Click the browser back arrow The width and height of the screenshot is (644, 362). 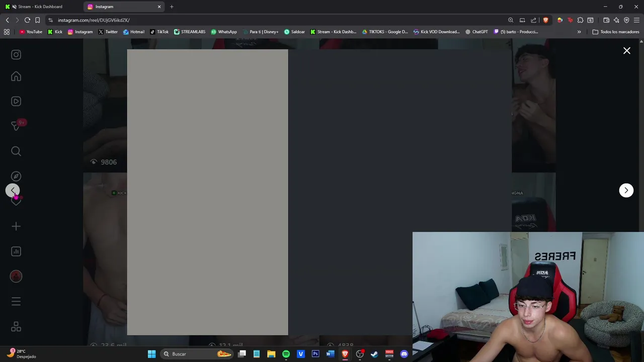click(x=7, y=20)
